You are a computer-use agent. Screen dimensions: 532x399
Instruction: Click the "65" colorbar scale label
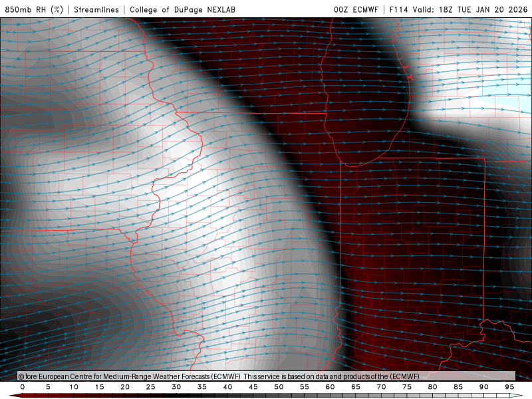pyautogui.click(x=356, y=387)
